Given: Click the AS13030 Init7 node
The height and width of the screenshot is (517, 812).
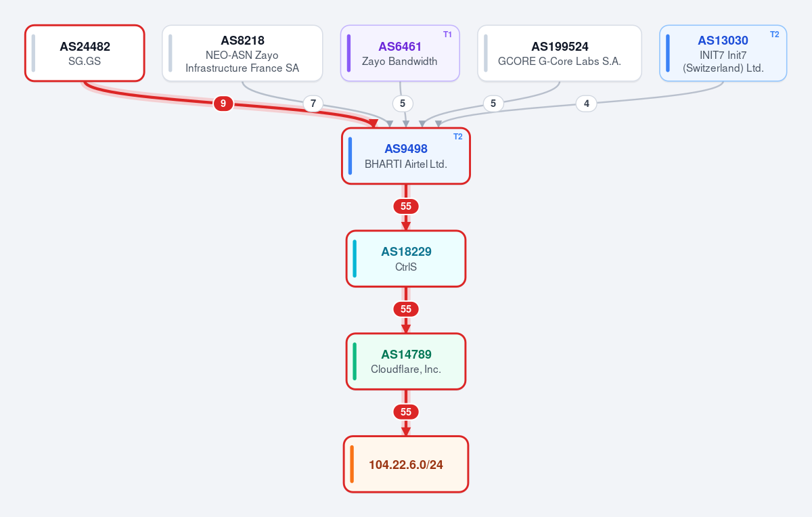Looking at the screenshot, I should point(723,53).
